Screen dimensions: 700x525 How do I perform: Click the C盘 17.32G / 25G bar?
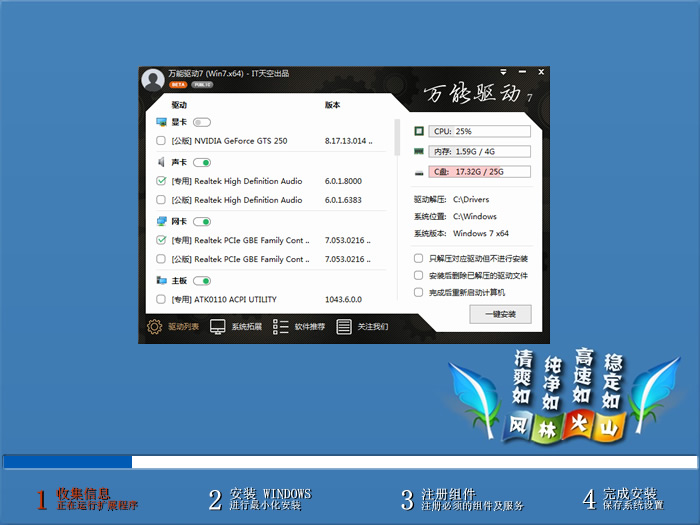point(479,172)
